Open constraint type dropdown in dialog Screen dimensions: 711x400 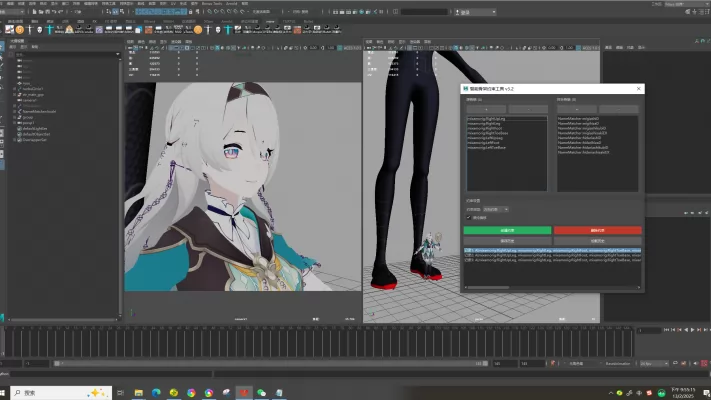tap(496, 210)
